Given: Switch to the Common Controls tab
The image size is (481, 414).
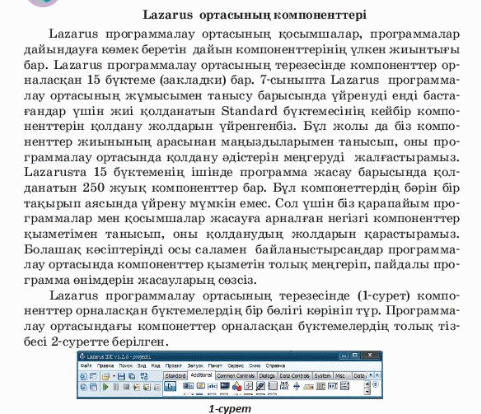Looking at the screenshot, I should [236, 376].
